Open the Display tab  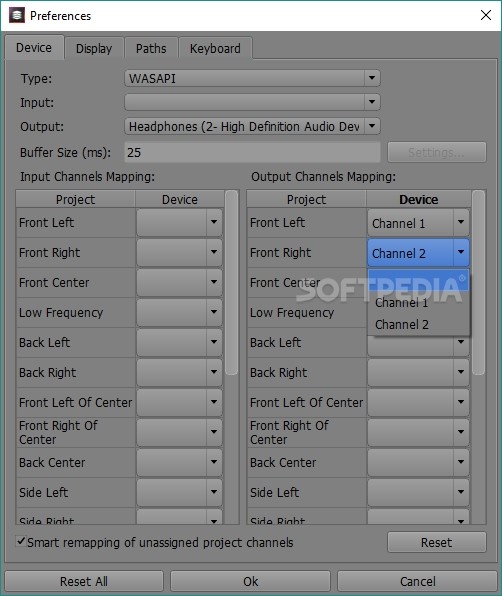(x=94, y=49)
